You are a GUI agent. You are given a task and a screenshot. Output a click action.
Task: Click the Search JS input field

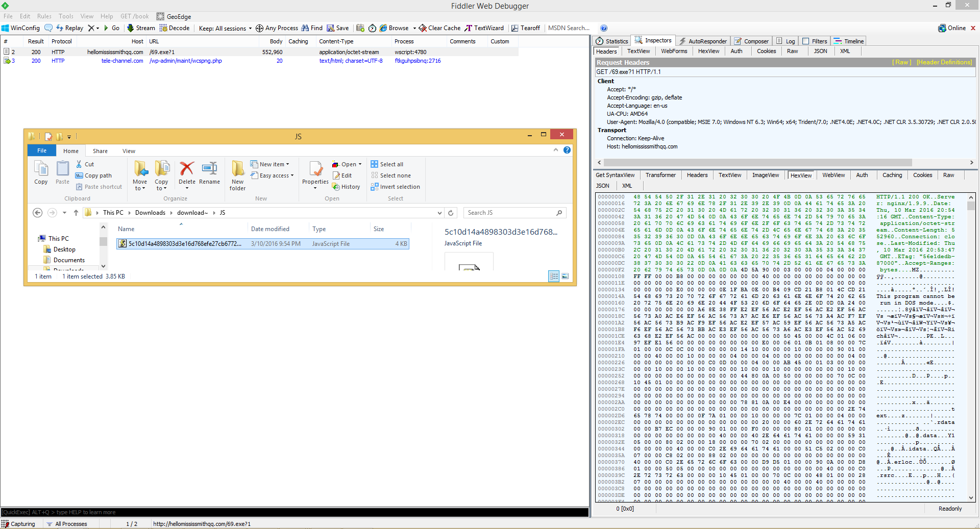pyautogui.click(x=509, y=213)
